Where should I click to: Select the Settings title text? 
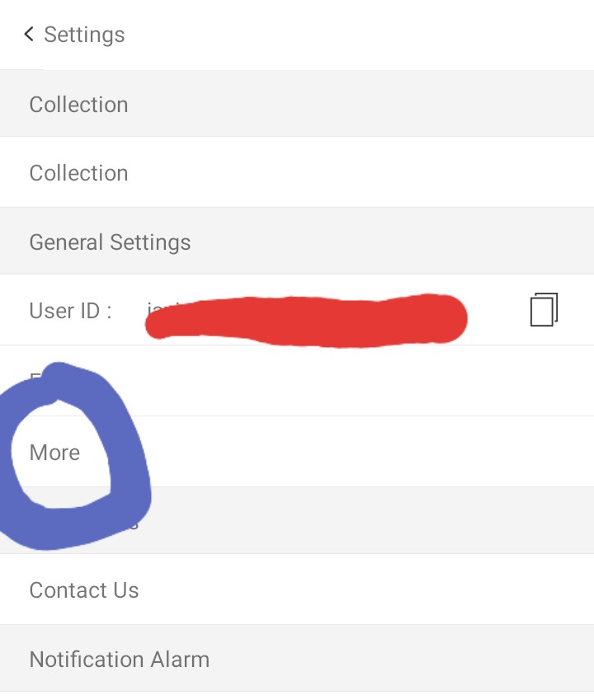coord(84,35)
